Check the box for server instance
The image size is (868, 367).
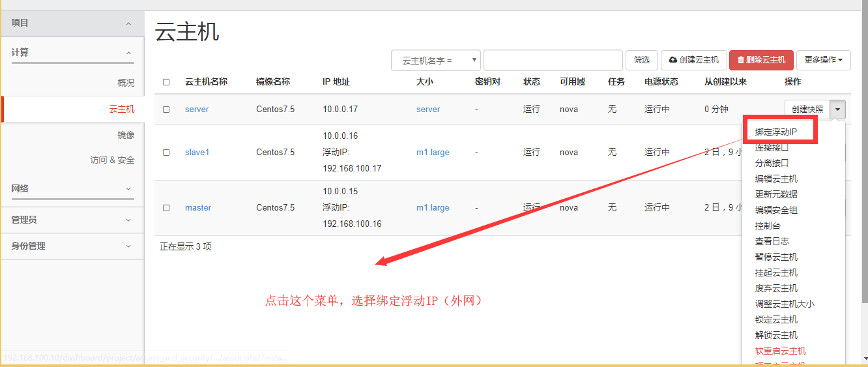pos(166,110)
